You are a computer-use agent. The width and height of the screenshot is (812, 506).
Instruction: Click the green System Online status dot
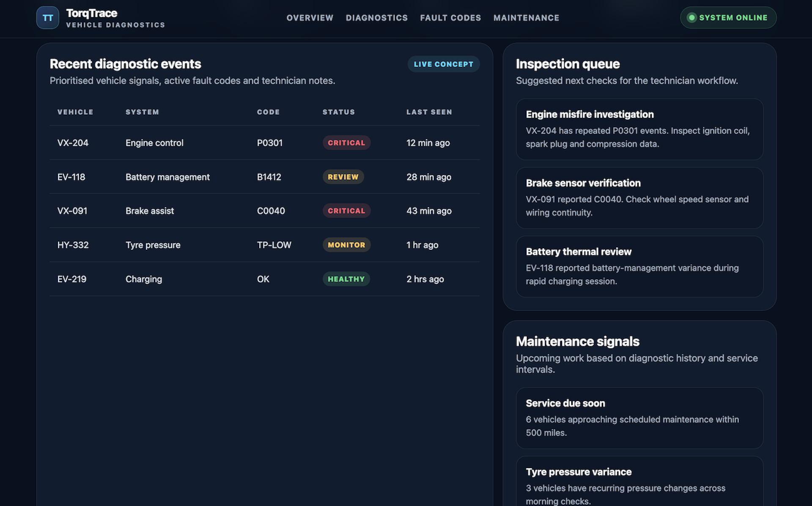pyautogui.click(x=692, y=18)
